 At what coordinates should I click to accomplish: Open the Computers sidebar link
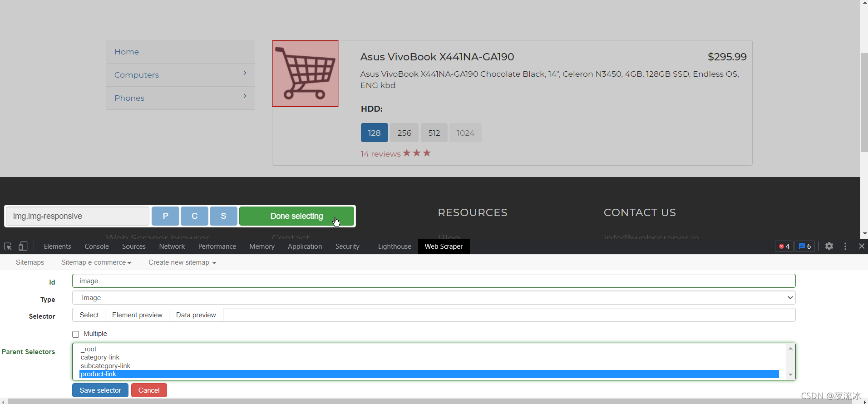pos(137,75)
